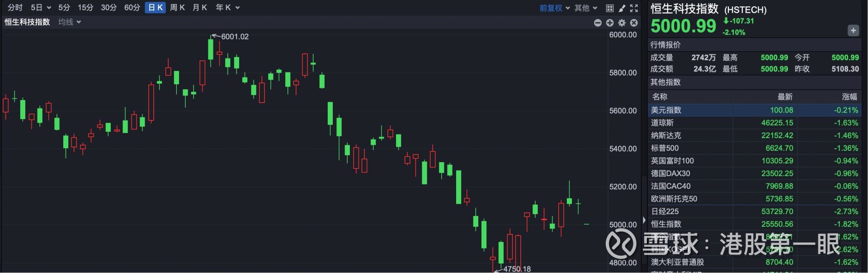Select the 英国富时100 index row

[x=755, y=161]
